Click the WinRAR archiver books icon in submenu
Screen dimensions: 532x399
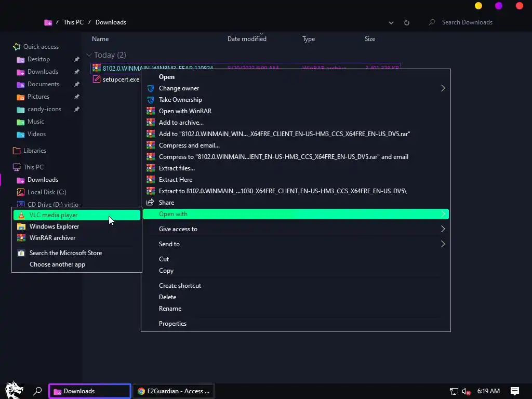21,238
